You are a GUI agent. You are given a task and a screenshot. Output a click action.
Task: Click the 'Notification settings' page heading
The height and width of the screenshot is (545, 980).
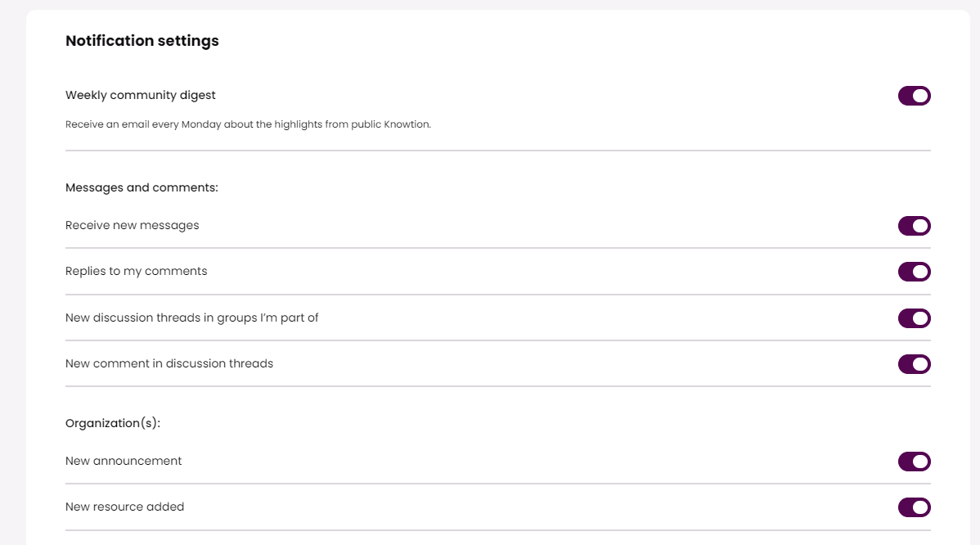142,40
